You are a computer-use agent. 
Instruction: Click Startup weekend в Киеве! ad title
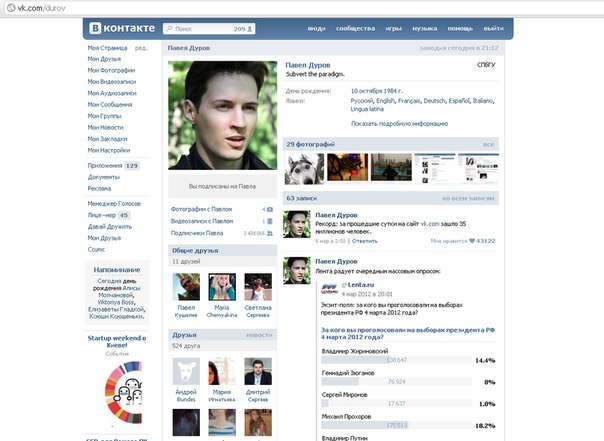117,342
